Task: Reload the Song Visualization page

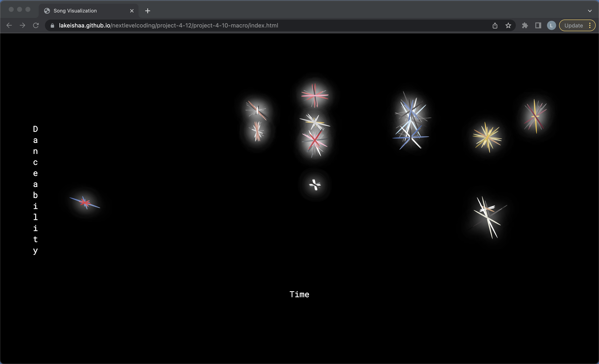Action: [x=36, y=26]
